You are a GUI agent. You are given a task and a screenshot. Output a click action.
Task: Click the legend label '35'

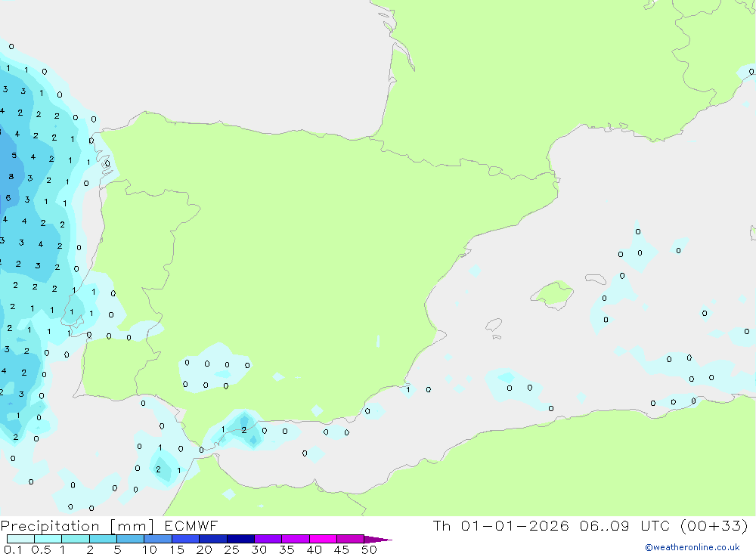287,549
